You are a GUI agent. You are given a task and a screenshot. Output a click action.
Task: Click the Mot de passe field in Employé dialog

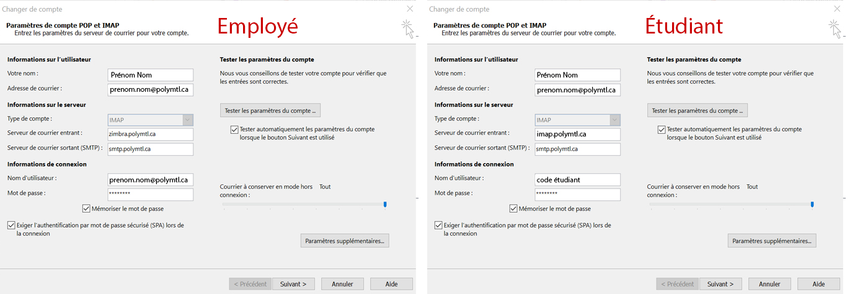(151, 194)
